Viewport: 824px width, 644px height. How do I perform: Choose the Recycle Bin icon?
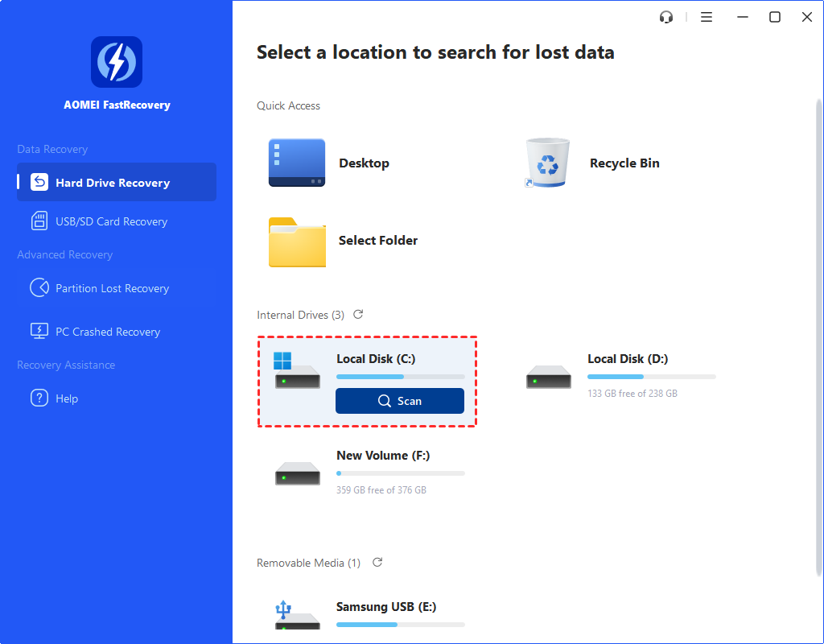pos(547,163)
